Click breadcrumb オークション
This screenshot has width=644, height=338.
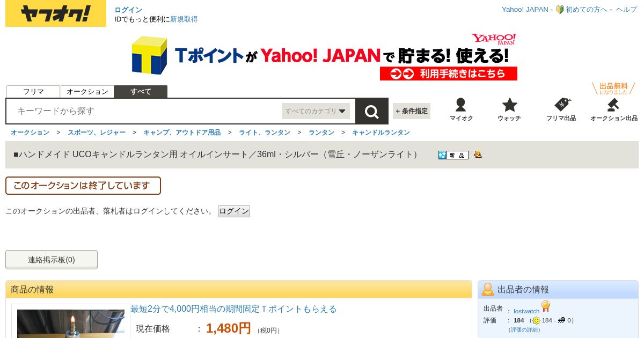coord(30,133)
